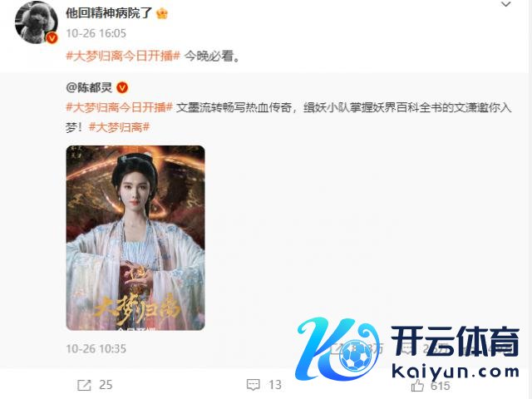Open the #大梦归离今日开播# hashtag in the reposted text
Viewport: 532px width, 399px height.
(120, 107)
